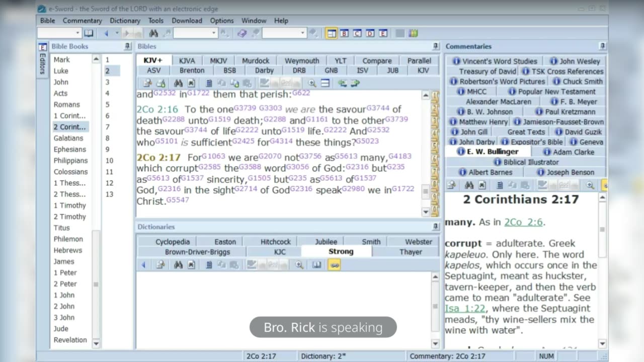
Task: Click print preview icon in Dictionaries toolbar
Action: (x=160, y=264)
